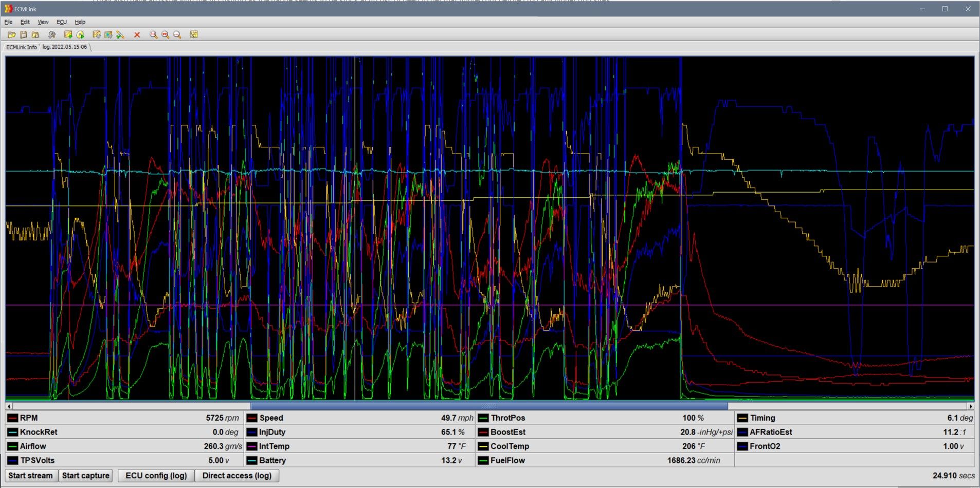Open the File menu

8,22
